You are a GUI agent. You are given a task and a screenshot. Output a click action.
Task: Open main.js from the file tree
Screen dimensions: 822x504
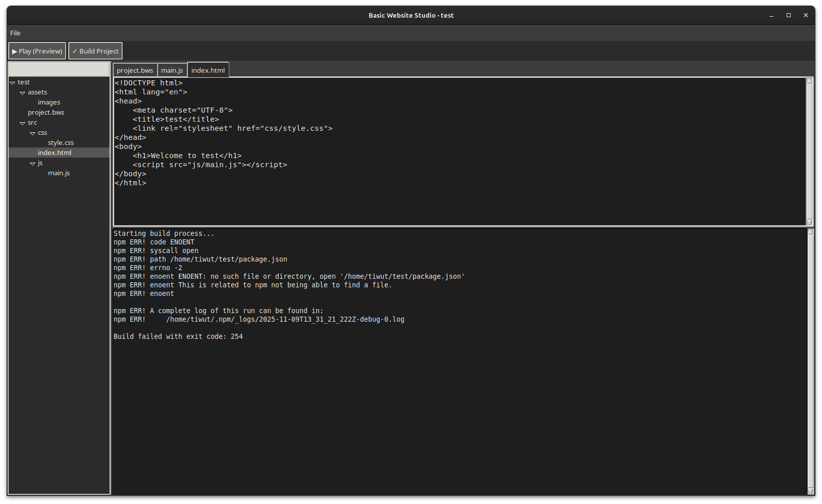coord(59,173)
